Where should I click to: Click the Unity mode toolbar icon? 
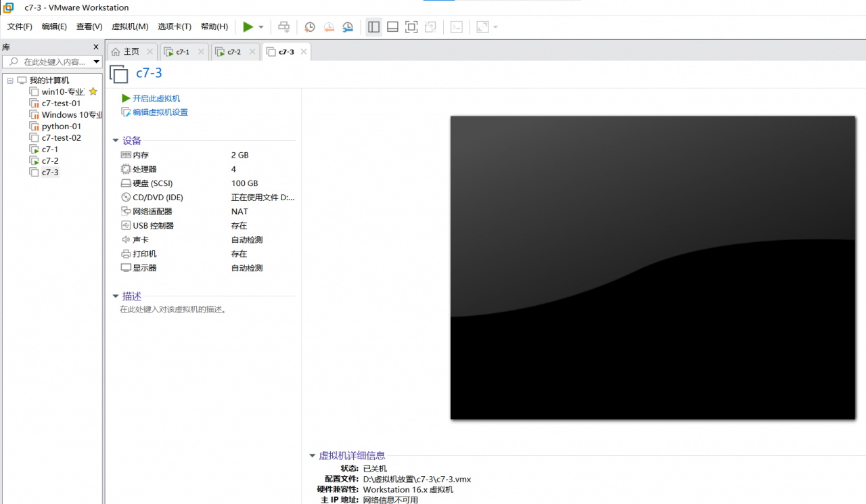(x=430, y=27)
